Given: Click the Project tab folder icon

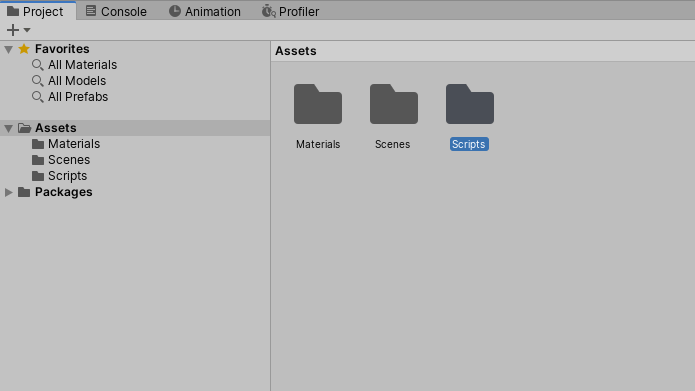Looking at the screenshot, I should click(13, 11).
